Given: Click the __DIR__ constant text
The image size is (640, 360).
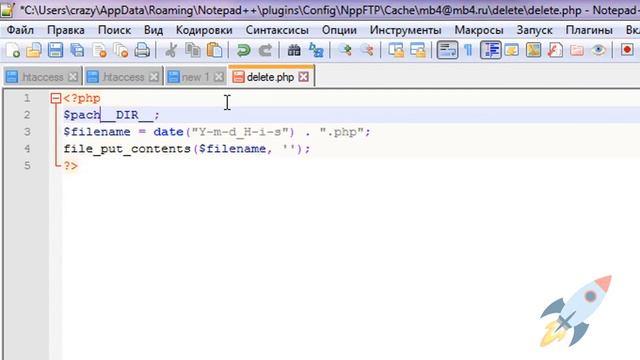Looking at the screenshot, I should [x=127, y=115].
